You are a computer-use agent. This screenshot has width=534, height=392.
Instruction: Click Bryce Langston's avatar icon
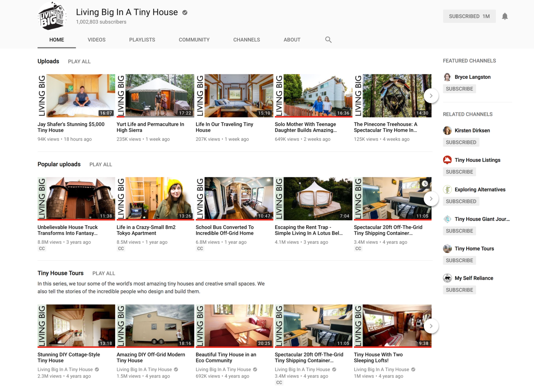pyautogui.click(x=447, y=77)
